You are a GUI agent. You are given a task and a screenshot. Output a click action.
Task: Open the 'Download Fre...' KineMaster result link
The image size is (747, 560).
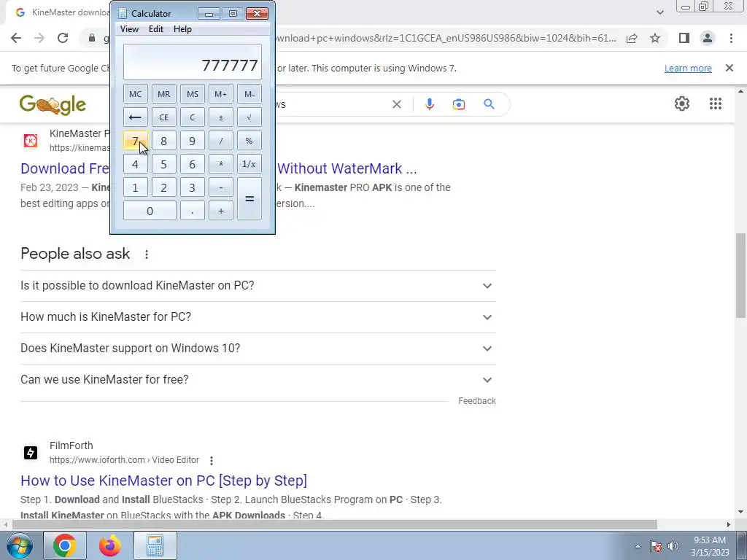65,168
